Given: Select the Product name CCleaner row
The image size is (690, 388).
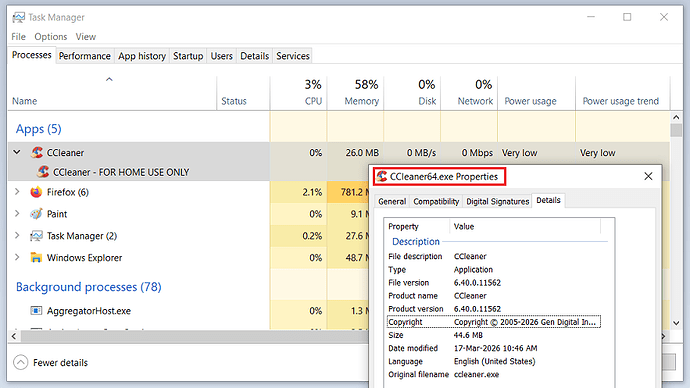Looking at the screenshot, I should click(x=493, y=296).
